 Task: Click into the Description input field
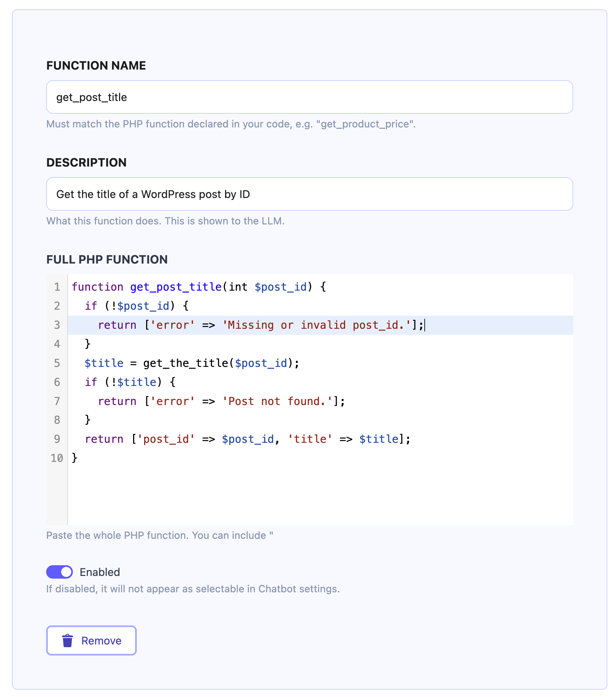309,194
